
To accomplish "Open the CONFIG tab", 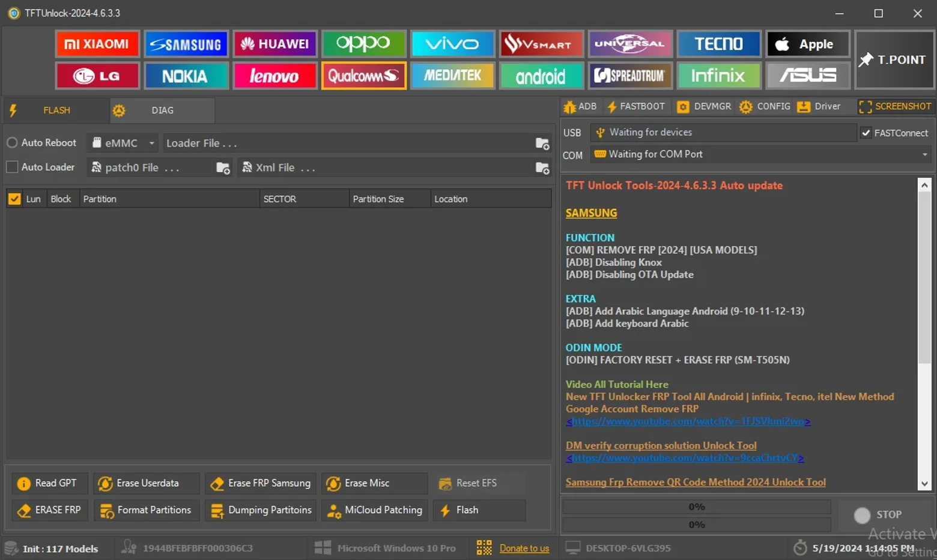I will pos(765,107).
